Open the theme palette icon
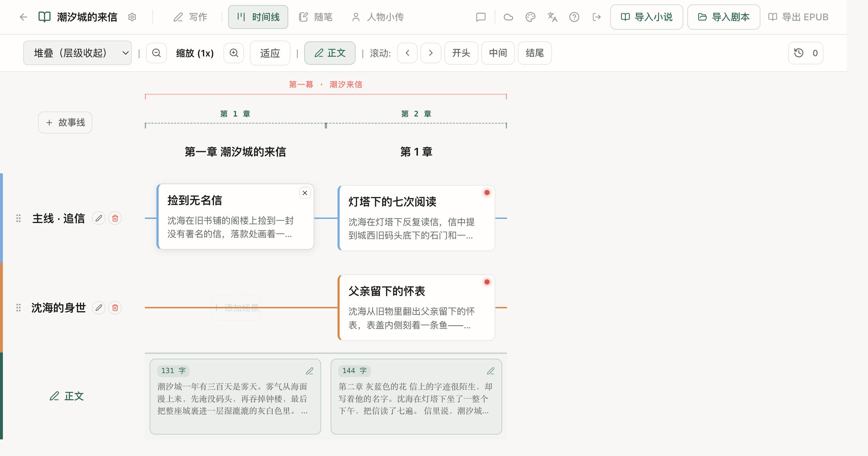 pos(531,17)
